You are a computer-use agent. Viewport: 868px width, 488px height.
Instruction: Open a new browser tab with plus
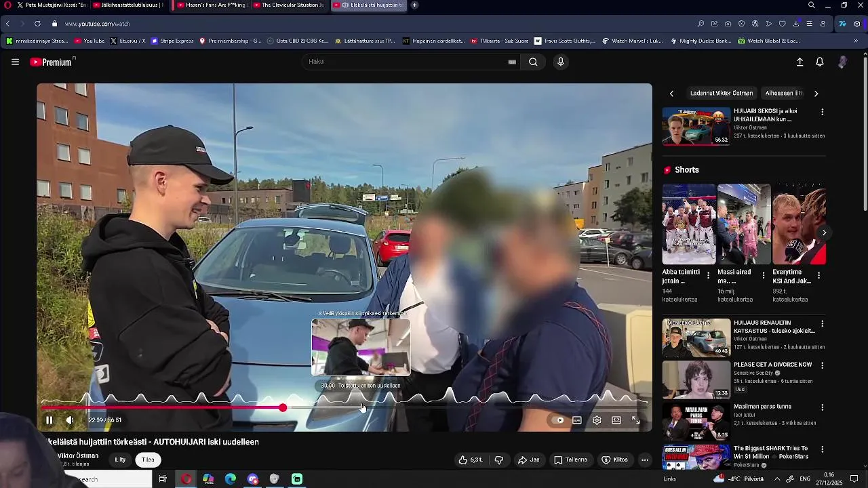pos(414,5)
